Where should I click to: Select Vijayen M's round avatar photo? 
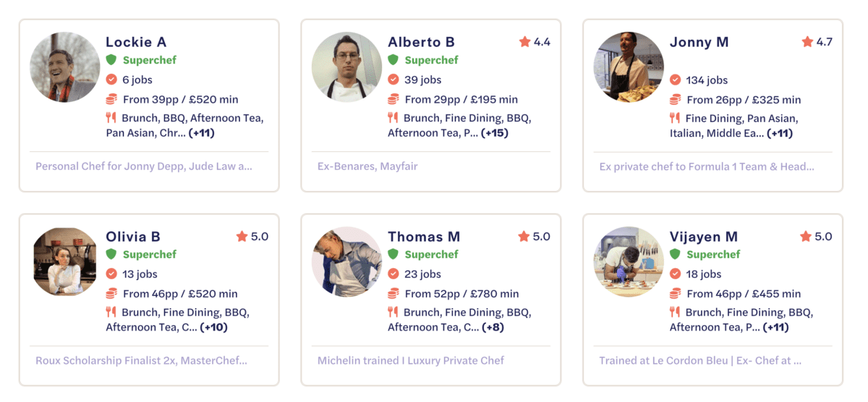pyautogui.click(x=629, y=262)
